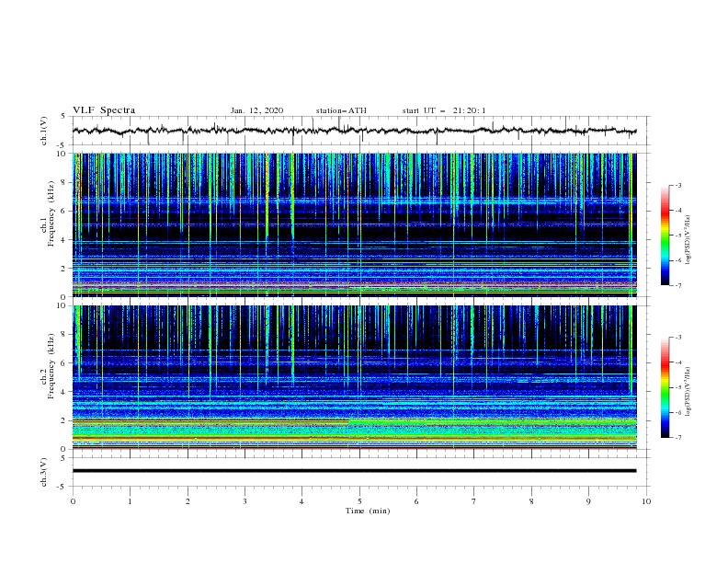Click the "3" tick label on the time axis
The width and height of the screenshot is (728, 563).
[x=245, y=501]
